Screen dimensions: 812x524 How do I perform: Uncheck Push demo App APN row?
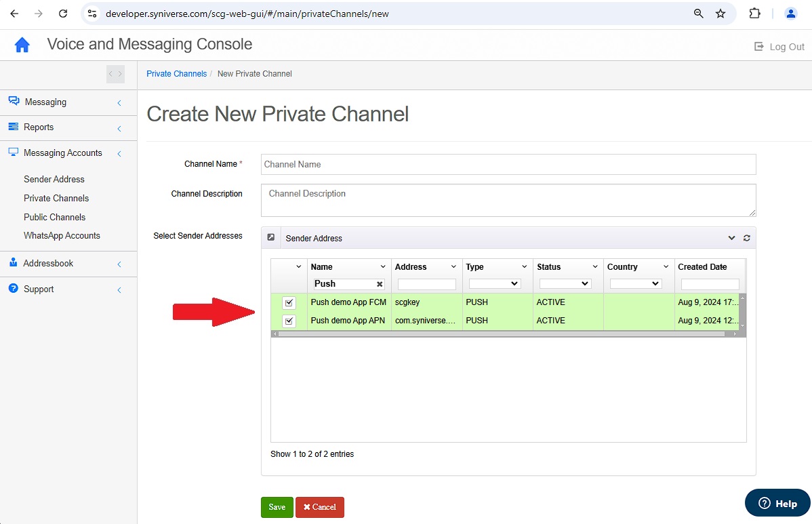(289, 321)
